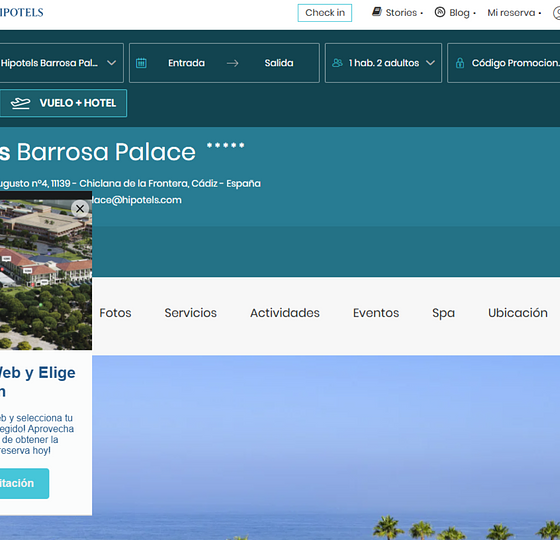Switch to the Actividades tab
The height and width of the screenshot is (540, 560).
(285, 313)
